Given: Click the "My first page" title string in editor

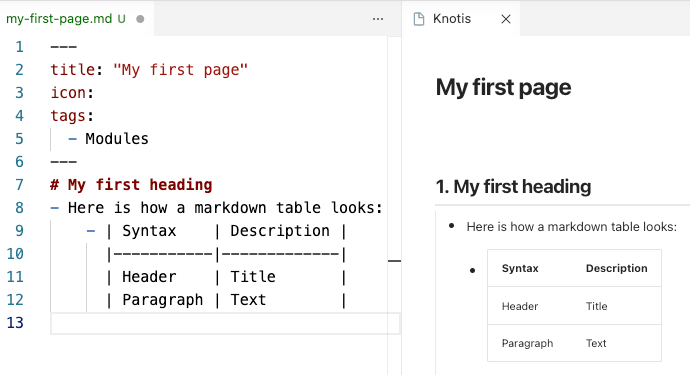Looking at the screenshot, I should 180,70.
